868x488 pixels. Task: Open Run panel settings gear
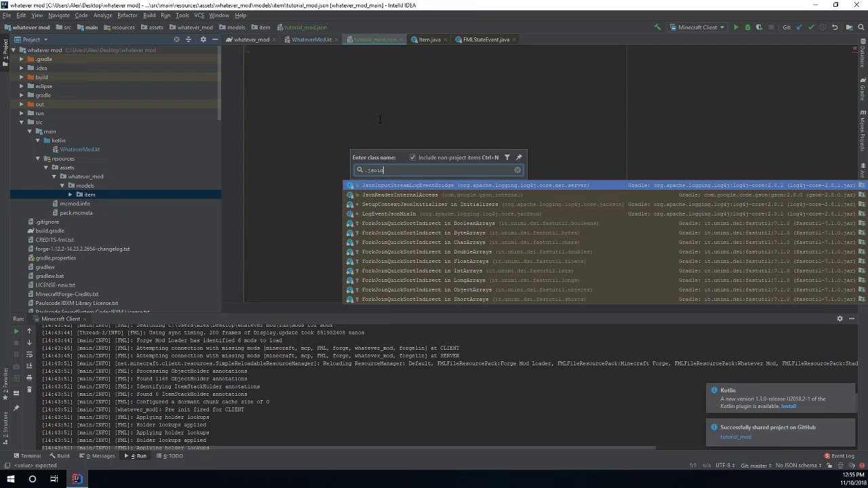[840, 319]
